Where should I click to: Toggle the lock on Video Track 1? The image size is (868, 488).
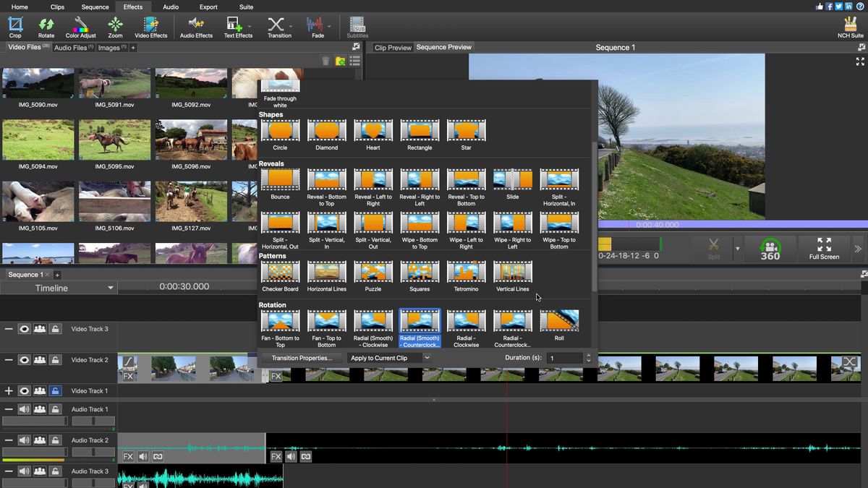tap(55, 391)
